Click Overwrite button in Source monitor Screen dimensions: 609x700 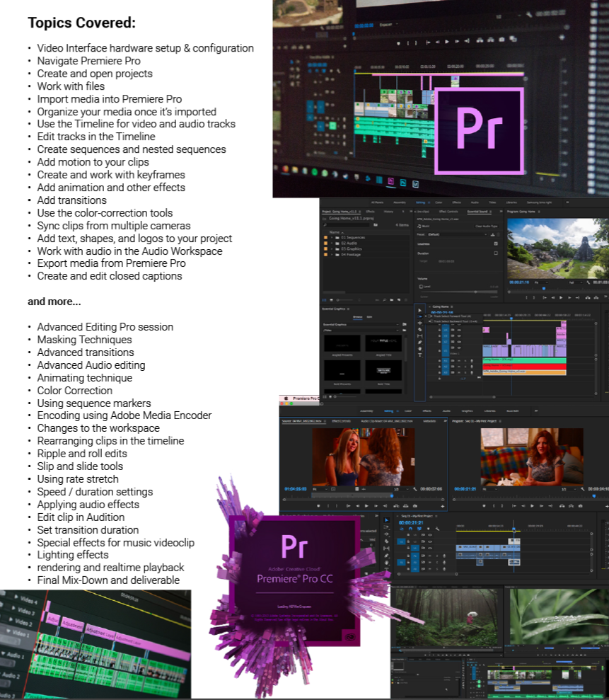click(405, 506)
